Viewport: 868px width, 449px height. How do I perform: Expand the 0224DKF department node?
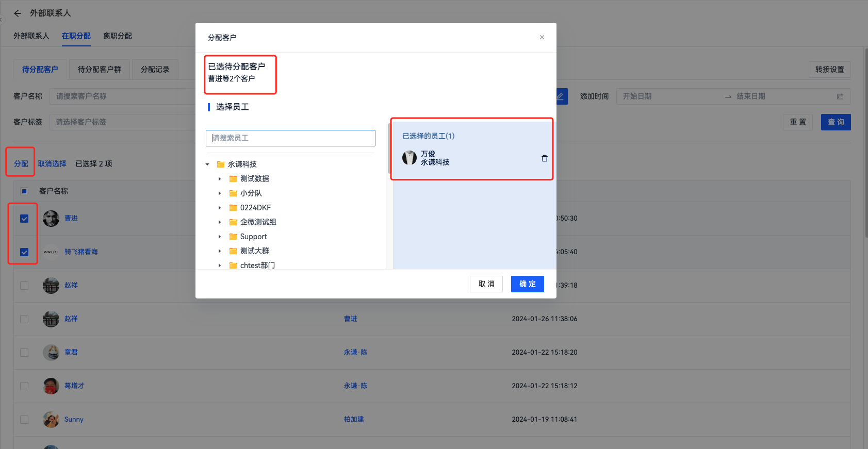pyautogui.click(x=220, y=208)
